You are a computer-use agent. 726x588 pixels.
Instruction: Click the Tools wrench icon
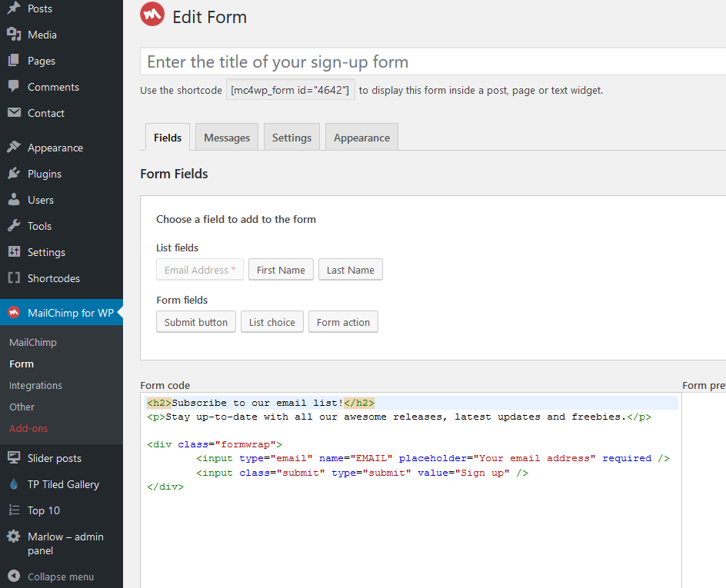pyautogui.click(x=14, y=226)
